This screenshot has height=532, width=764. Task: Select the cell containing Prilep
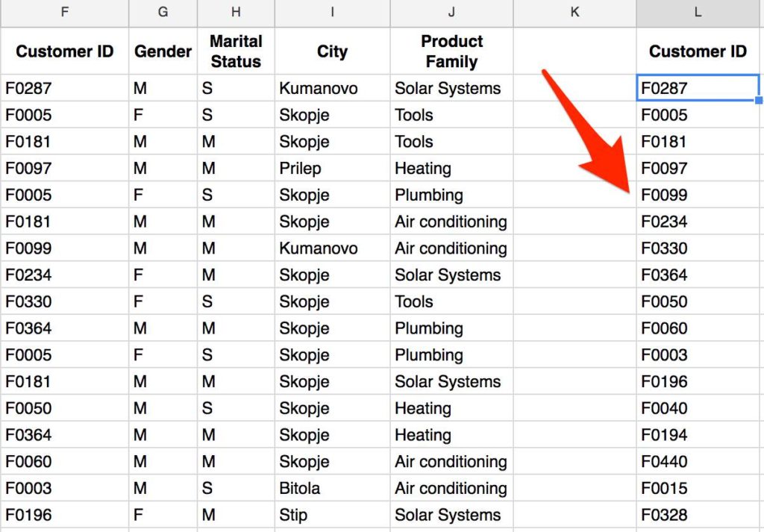(x=301, y=168)
